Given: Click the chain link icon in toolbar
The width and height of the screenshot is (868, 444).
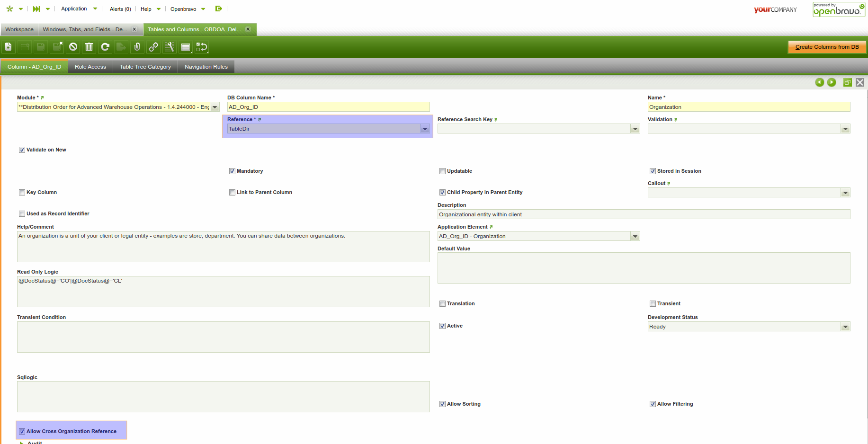Looking at the screenshot, I should coord(153,47).
